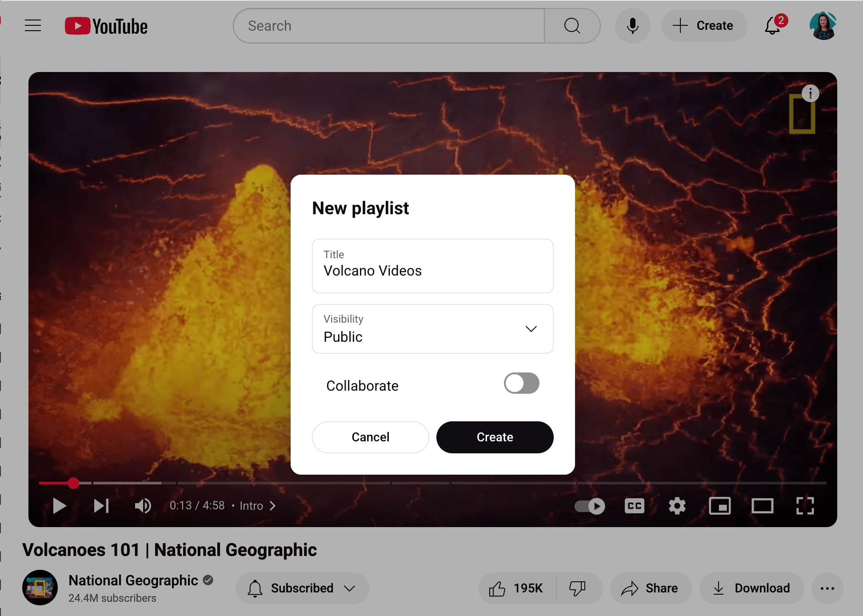Toggle autoplay in the player controls

588,505
